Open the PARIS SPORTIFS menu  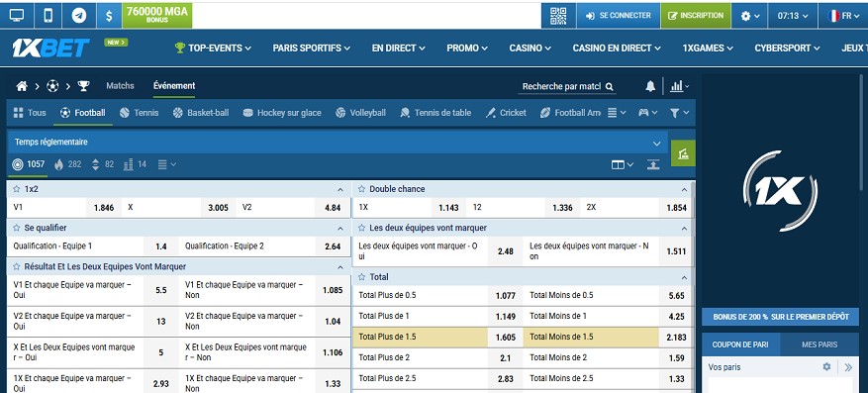pyautogui.click(x=311, y=49)
